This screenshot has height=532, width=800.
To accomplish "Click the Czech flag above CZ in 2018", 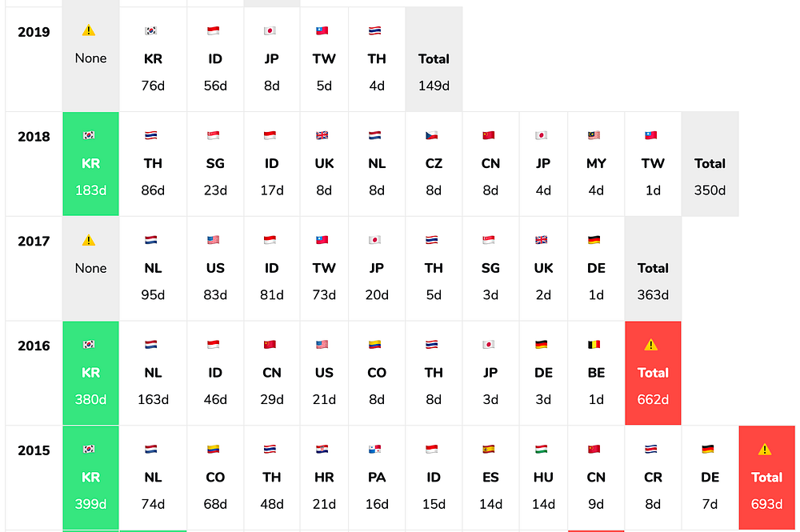I will point(432,135).
